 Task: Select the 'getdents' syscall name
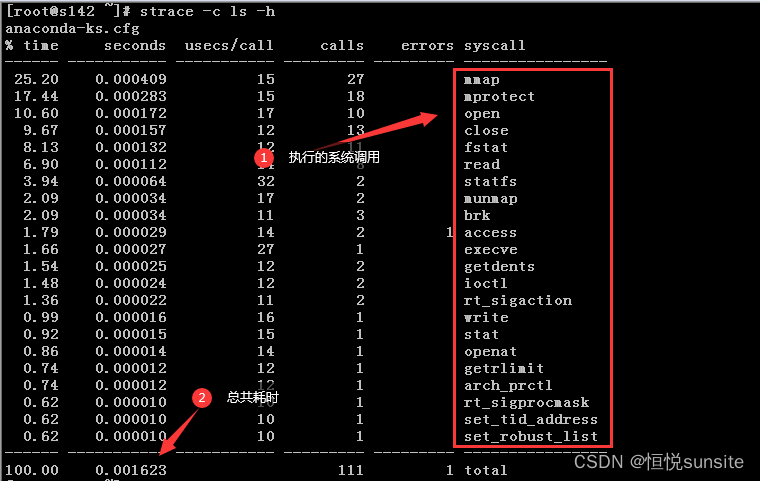[x=499, y=267]
